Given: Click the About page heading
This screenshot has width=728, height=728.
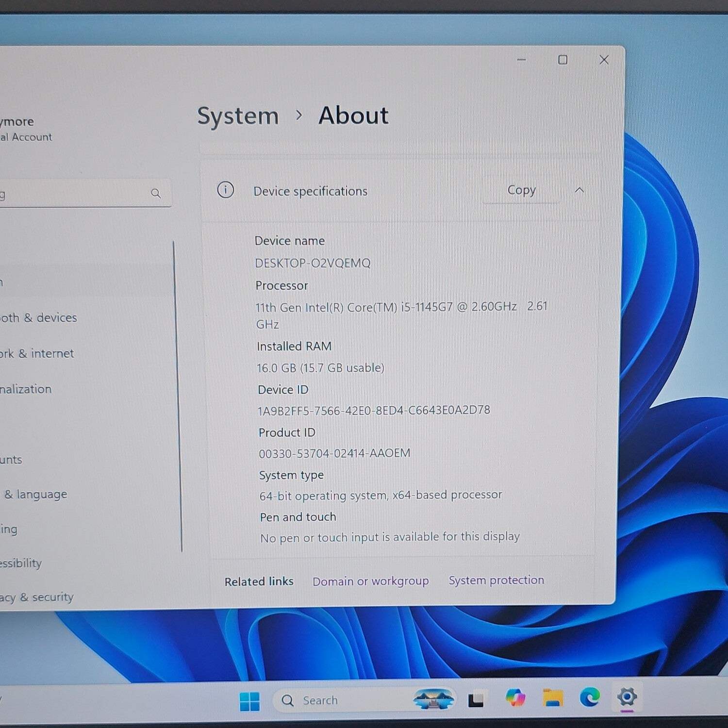Looking at the screenshot, I should [x=353, y=116].
